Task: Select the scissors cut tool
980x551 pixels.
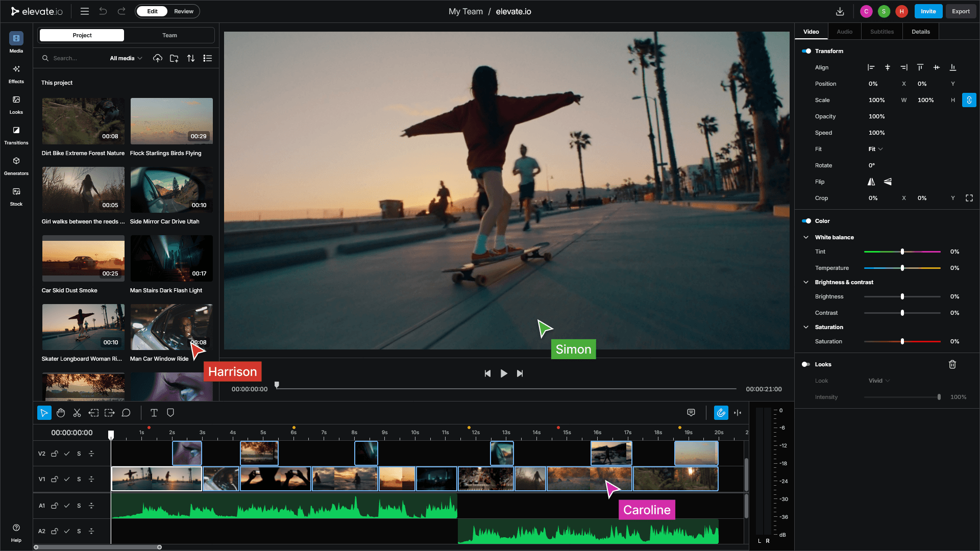Action: coord(77,413)
